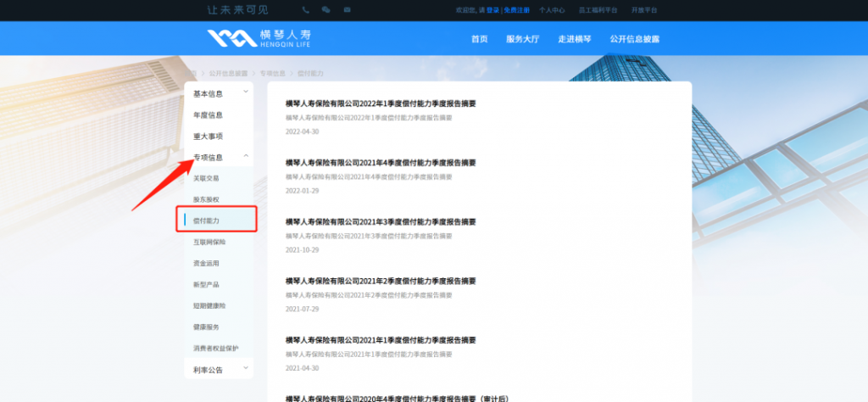Open 2022年1季度 solvency report title

(x=381, y=103)
